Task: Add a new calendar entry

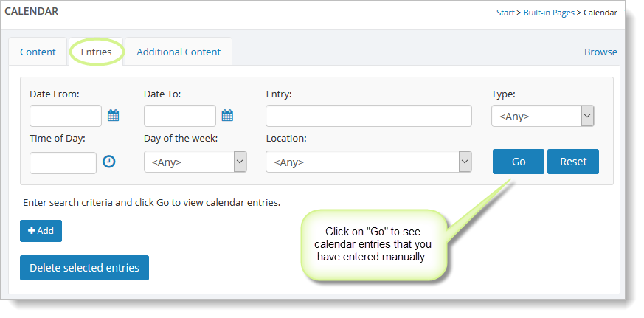Action: pyautogui.click(x=41, y=231)
